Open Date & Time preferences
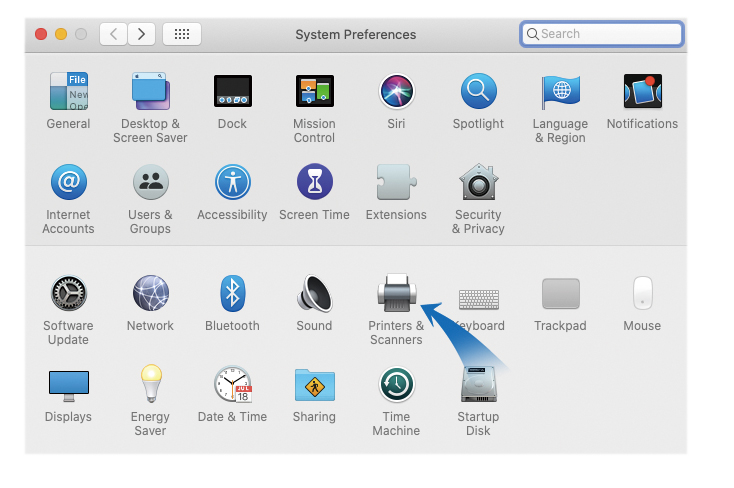This screenshot has height=488, width=734. (233, 384)
